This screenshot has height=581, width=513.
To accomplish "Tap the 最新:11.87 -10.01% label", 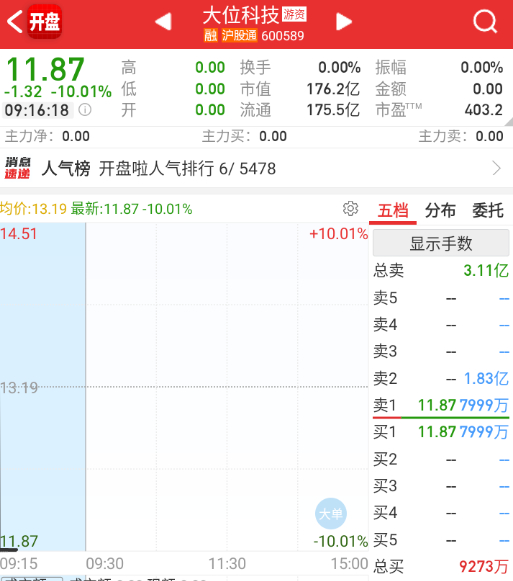I will [132, 209].
